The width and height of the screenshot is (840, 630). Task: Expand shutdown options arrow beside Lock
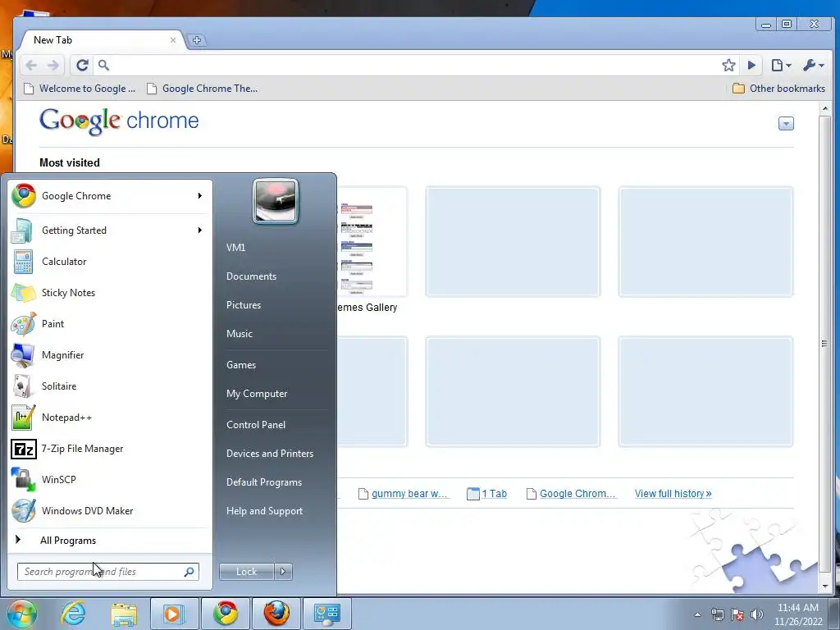point(283,572)
